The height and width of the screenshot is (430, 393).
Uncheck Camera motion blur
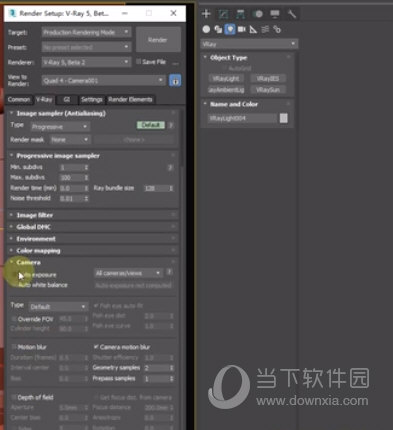coord(96,347)
